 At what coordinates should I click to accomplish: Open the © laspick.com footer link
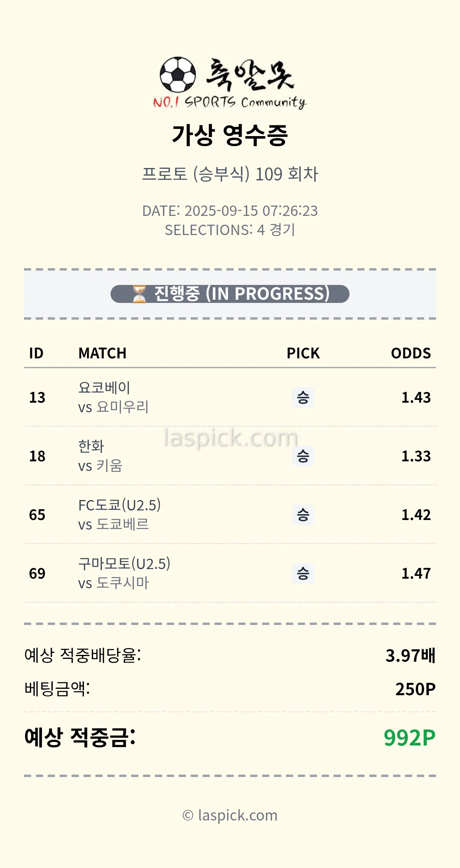click(x=230, y=815)
